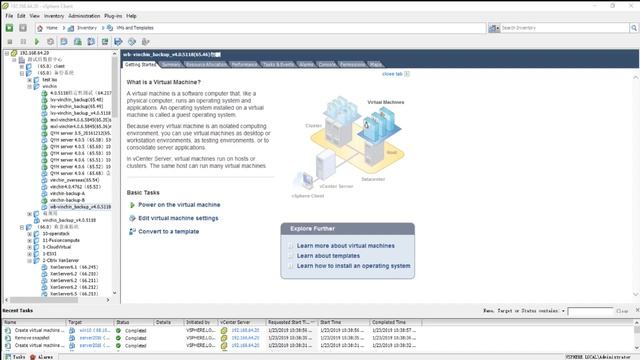Expand the 10-openstack folder
The width and height of the screenshot is (640, 360).
tap(29, 234)
